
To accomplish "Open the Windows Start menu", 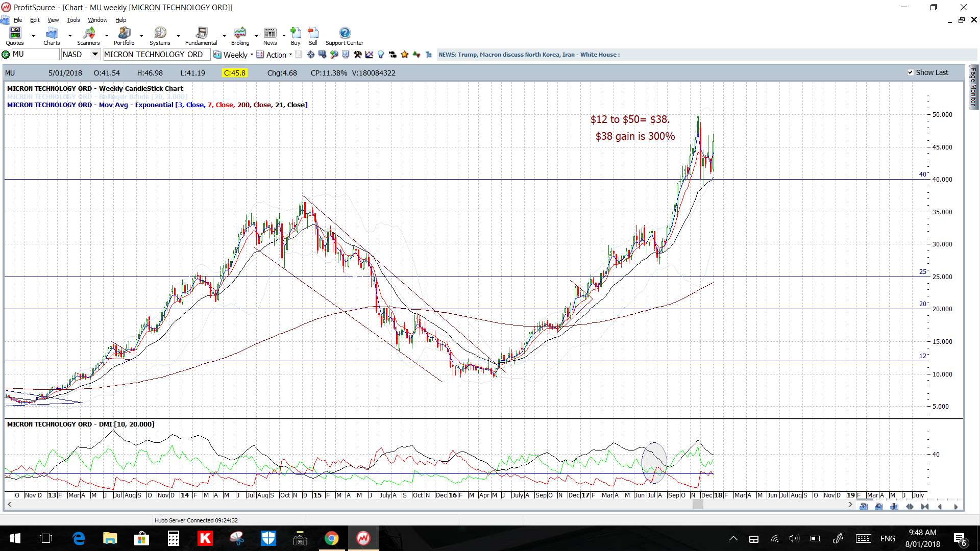I will tap(15, 538).
